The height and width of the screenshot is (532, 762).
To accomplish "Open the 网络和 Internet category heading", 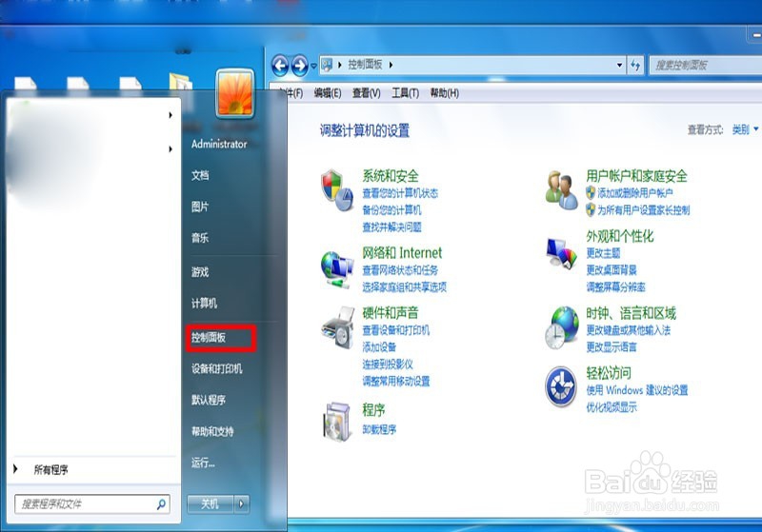I will [402, 253].
